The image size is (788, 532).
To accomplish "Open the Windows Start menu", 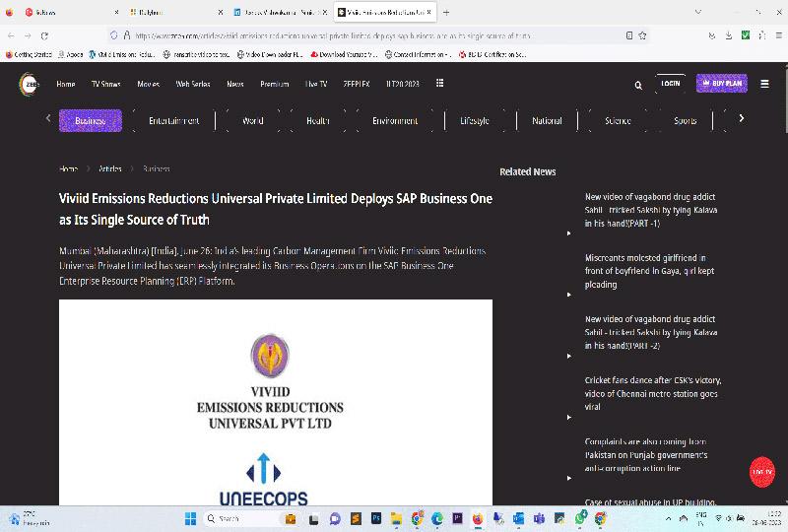I will 190,518.
